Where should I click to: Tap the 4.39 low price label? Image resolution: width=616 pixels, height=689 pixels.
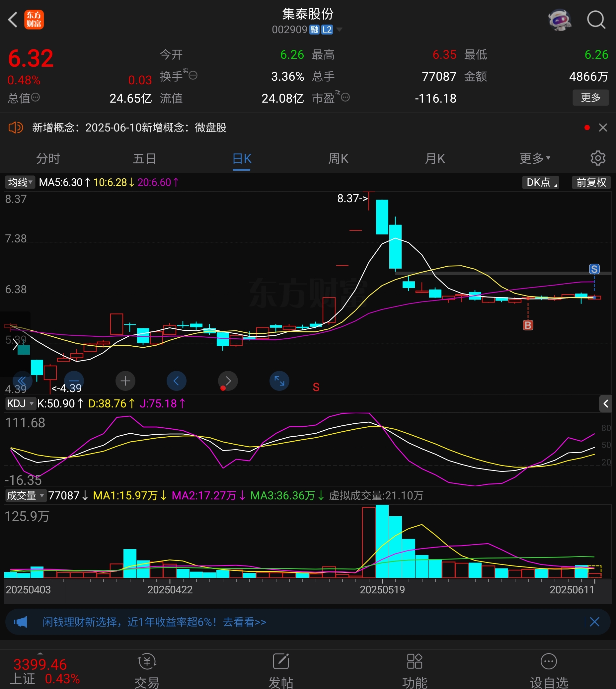click(67, 388)
